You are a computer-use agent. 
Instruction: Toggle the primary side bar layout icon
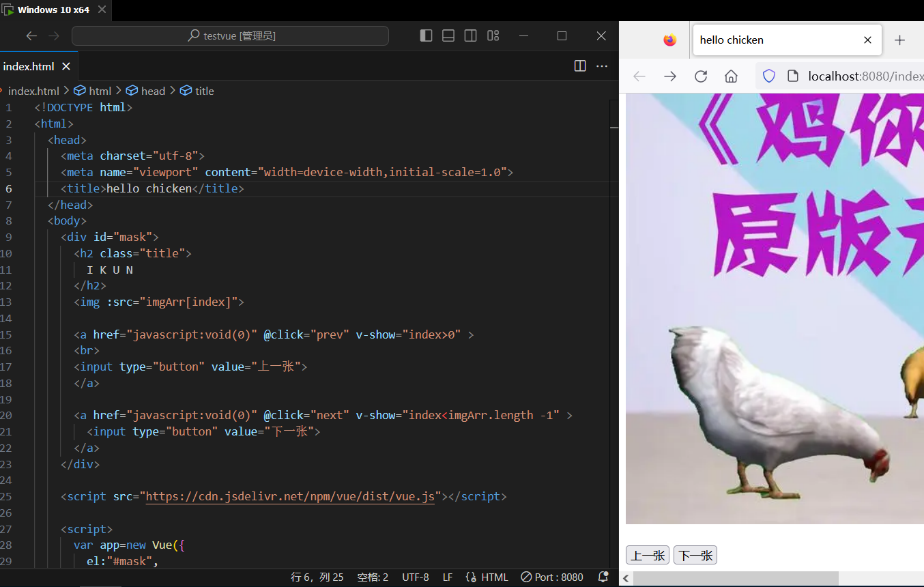click(x=427, y=35)
